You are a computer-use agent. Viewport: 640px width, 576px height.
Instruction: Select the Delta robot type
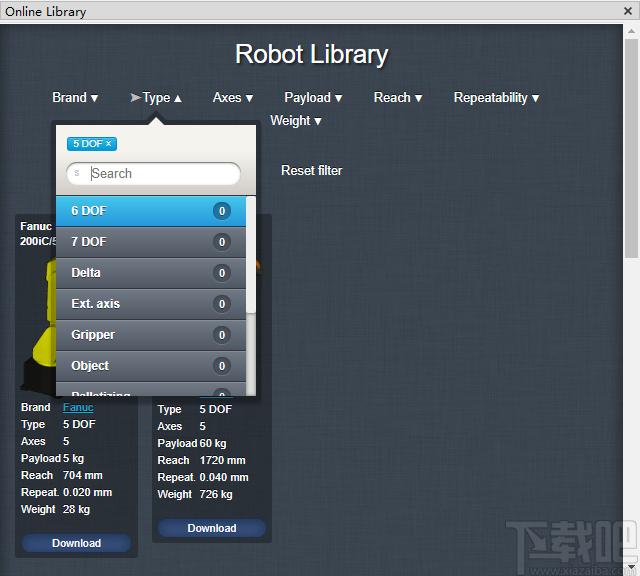151,273
